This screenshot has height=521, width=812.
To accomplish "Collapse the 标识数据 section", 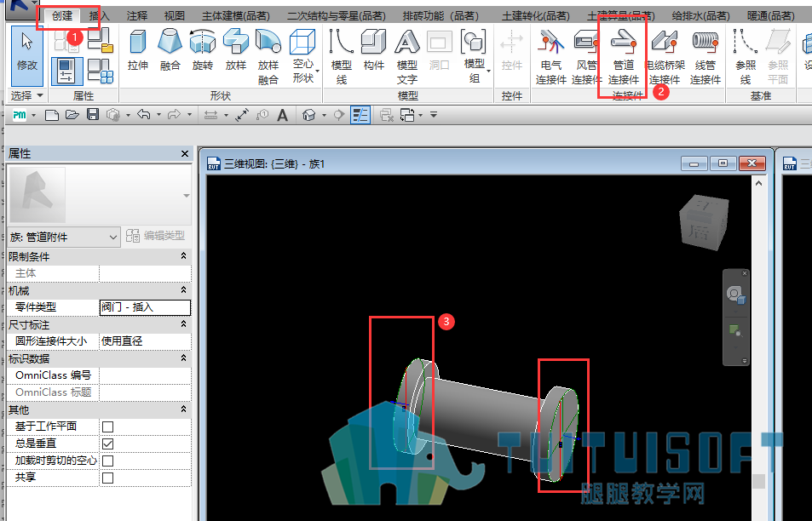I will point(183,358).
